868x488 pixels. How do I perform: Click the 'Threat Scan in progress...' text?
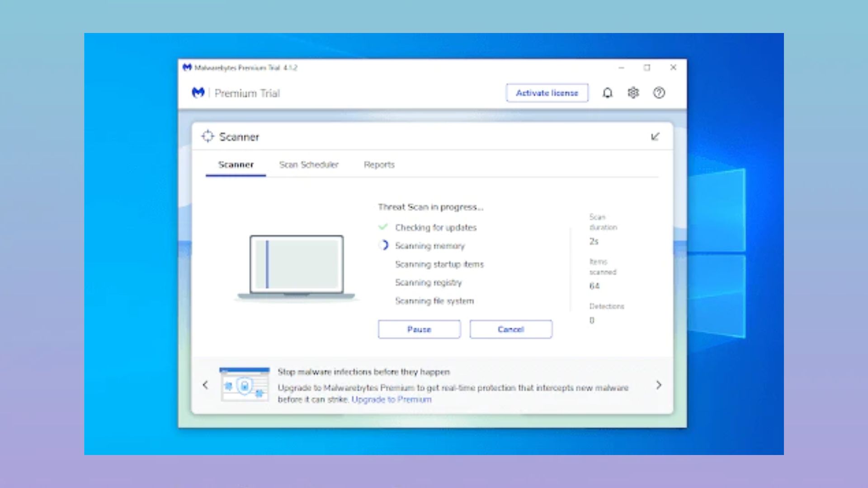431,207
